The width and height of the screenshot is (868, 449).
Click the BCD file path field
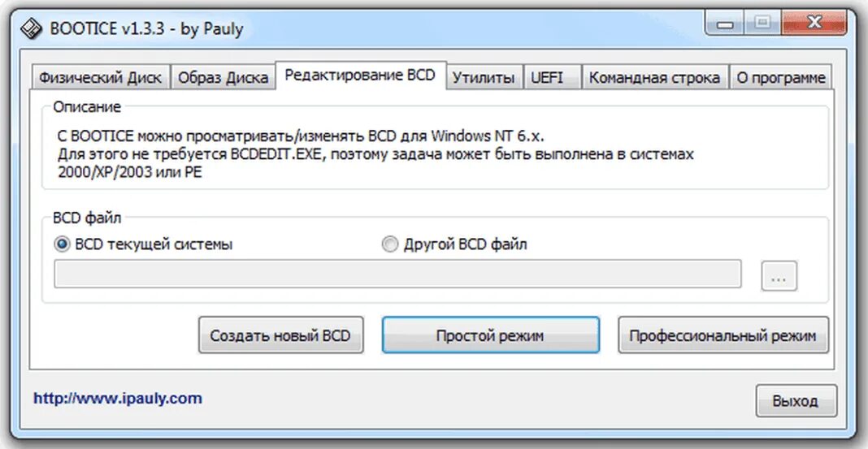[x=397, y=274]
